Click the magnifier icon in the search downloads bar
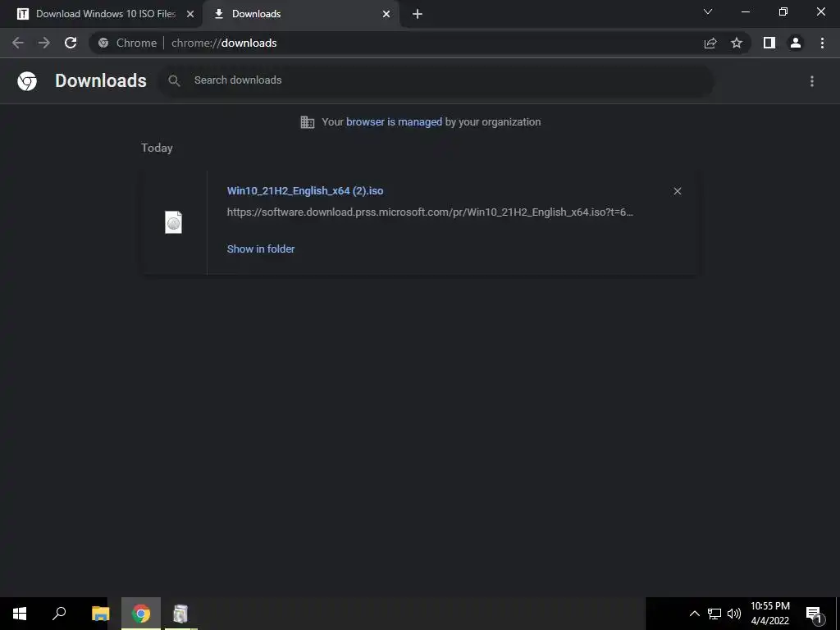Image resolution: width=840 pixels, height=630 pixels. pyautogui.click(x=174, y=81)
